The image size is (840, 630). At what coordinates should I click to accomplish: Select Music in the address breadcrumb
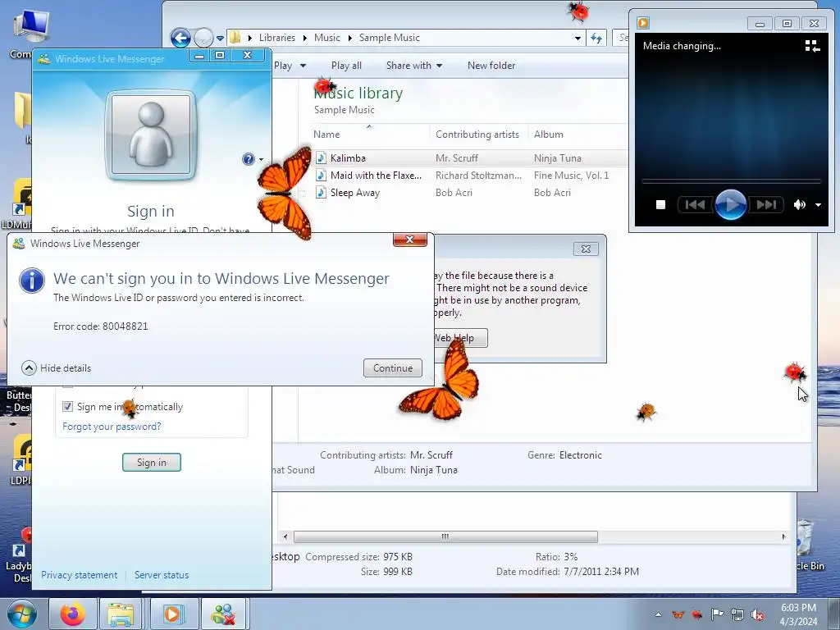point(326,38)
